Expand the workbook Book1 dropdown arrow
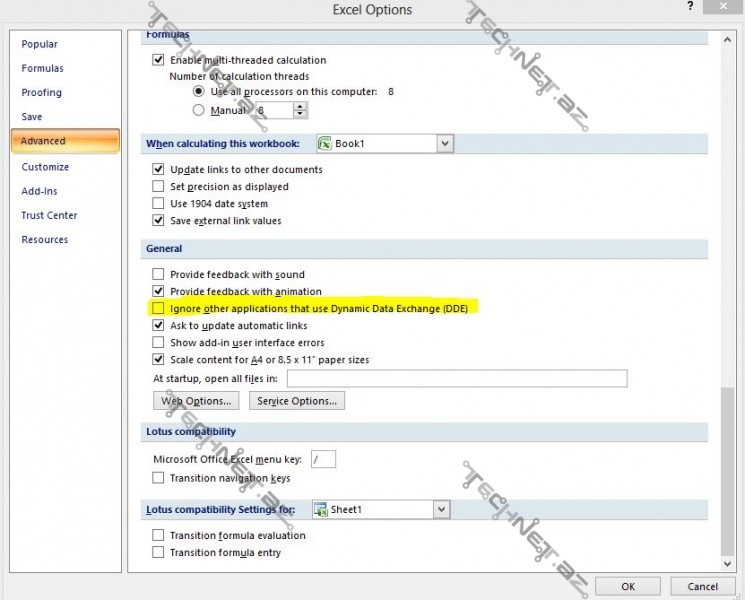Image resolution: width=745 pixels, height=600 pixels. click(444, 144)
